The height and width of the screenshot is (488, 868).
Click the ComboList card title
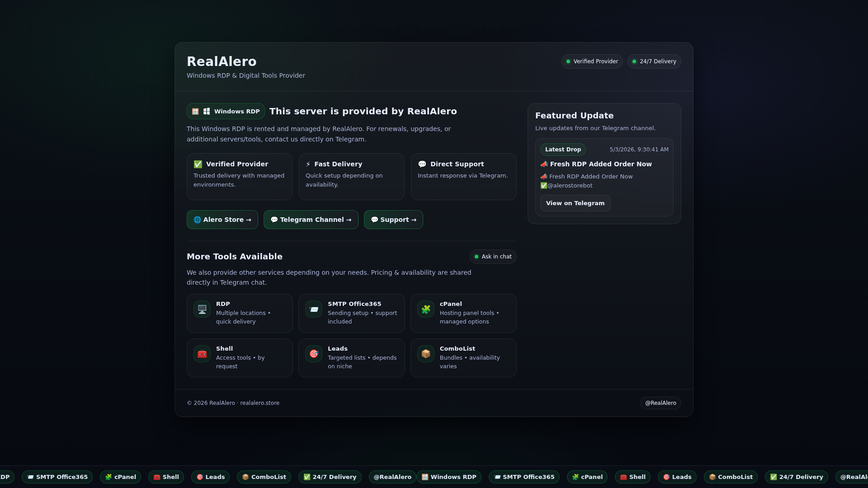point(458,349)
